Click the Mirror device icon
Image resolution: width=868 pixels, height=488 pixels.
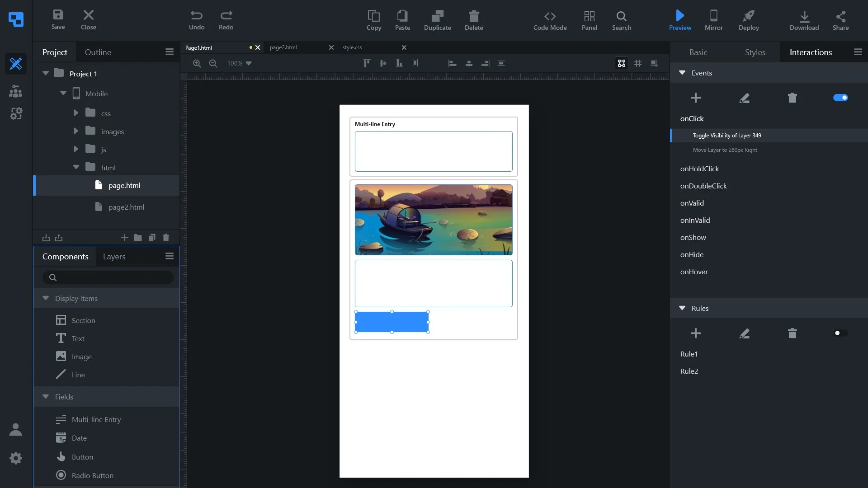[713, 20]
